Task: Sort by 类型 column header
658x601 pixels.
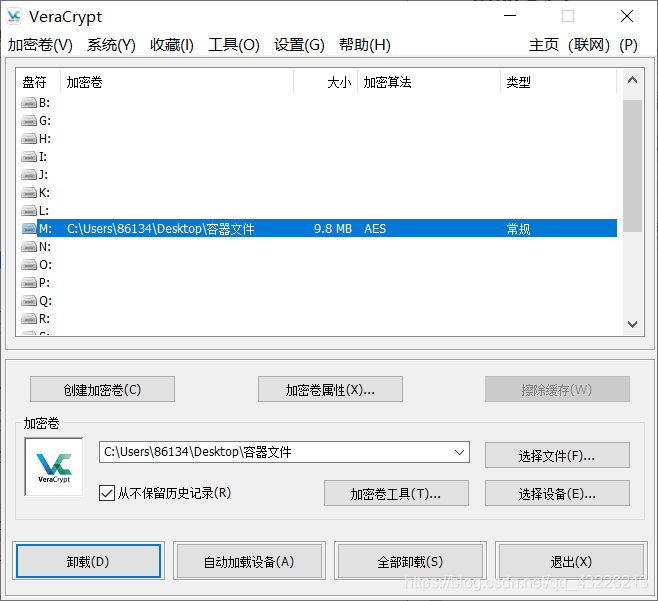Action: pos(559,82)
